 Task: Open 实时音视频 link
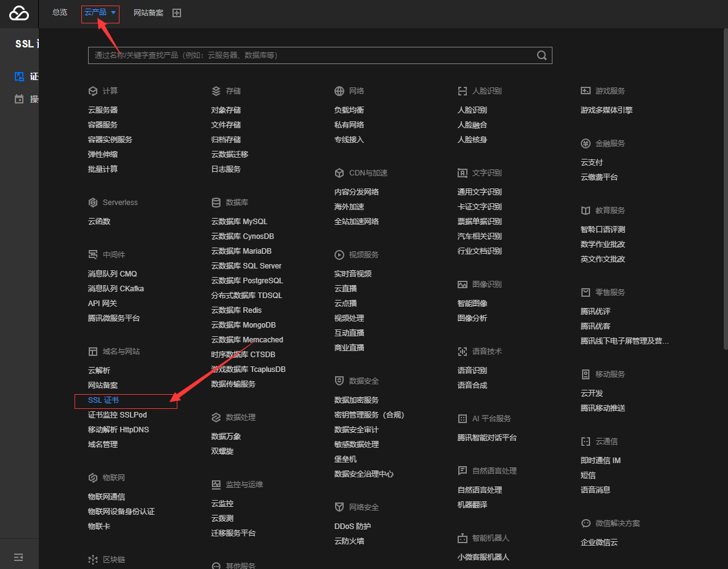[353, 274]
